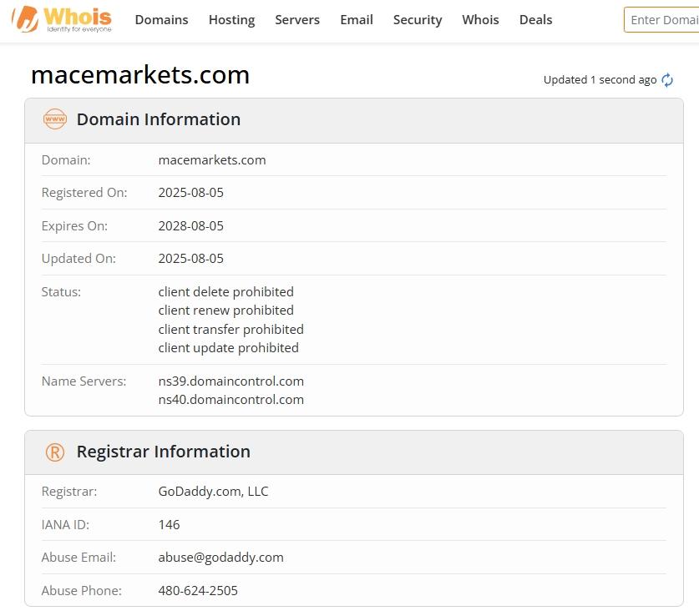Click status client renew prohibited
Screen dimensions: 699x616
click(226, 310)
